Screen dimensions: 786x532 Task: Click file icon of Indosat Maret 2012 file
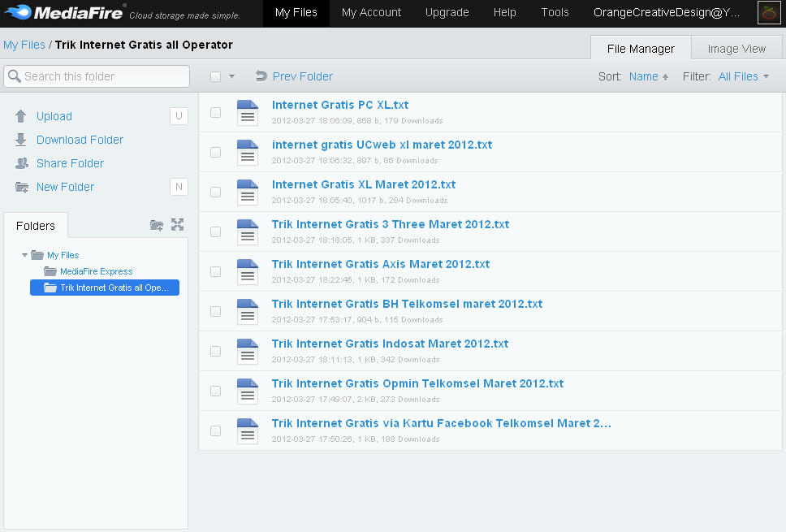pyautogui.click(x=248, y=351)
